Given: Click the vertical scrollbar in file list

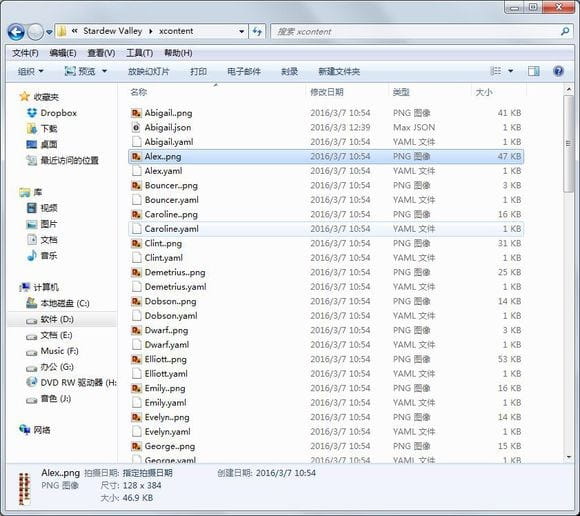Looking at the screenshot, I should (569, 144).
